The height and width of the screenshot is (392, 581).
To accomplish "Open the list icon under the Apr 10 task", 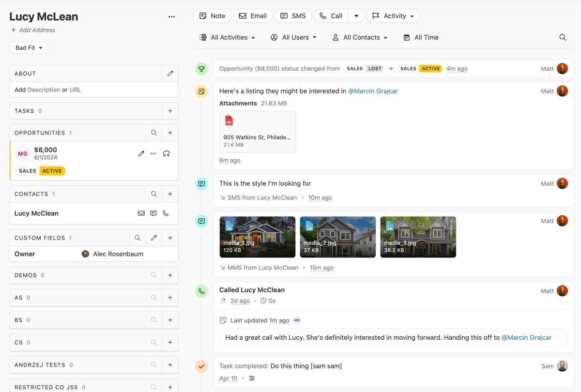I will [x=252, y=378].
